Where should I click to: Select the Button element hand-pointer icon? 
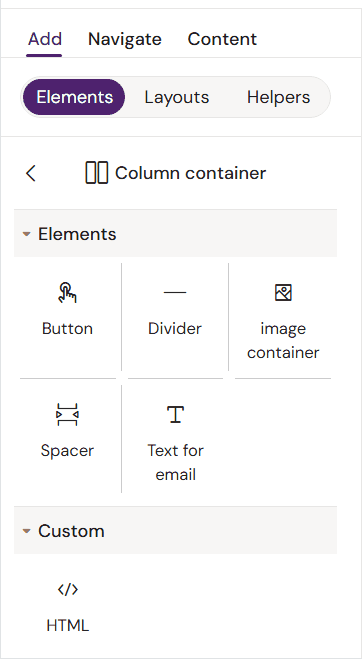[x=67, y=293]
